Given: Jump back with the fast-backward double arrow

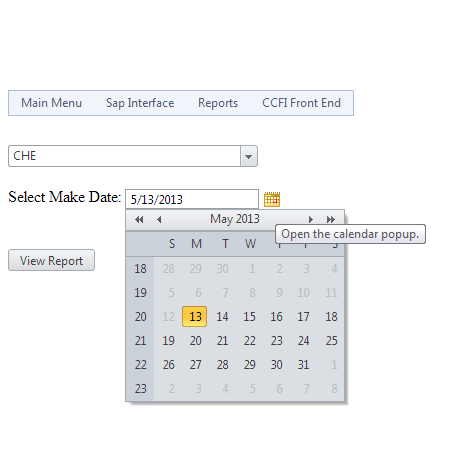Looking at the screenshot, I should tap(139, 219).
